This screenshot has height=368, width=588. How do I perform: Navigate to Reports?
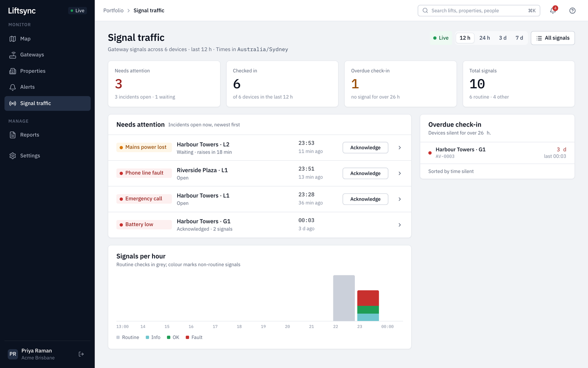point(47,135)
